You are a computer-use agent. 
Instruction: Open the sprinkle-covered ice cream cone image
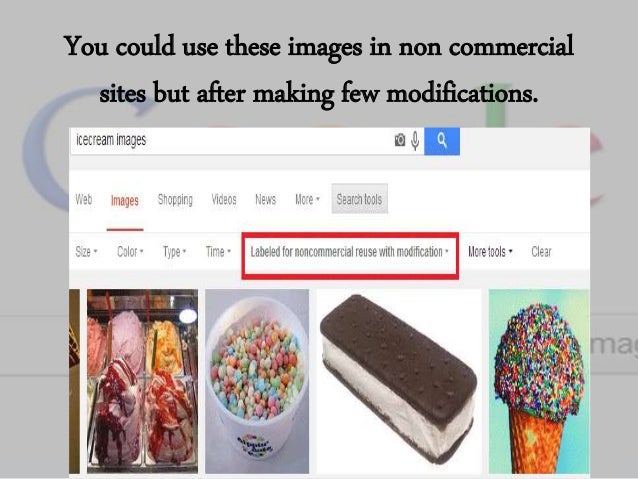pos(539,381)
